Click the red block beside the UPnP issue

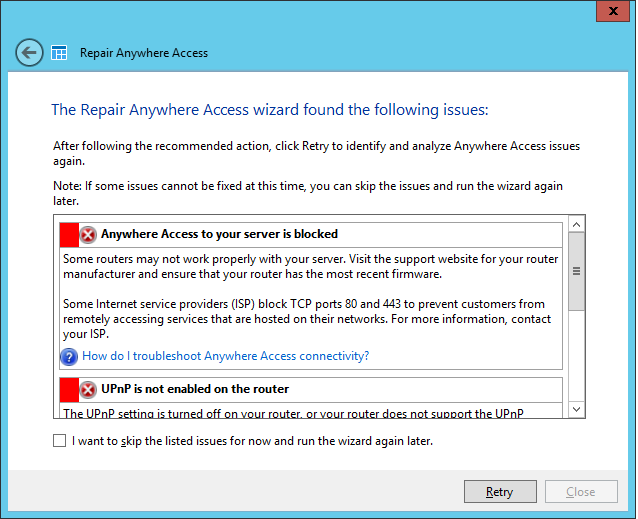[69, 390]
